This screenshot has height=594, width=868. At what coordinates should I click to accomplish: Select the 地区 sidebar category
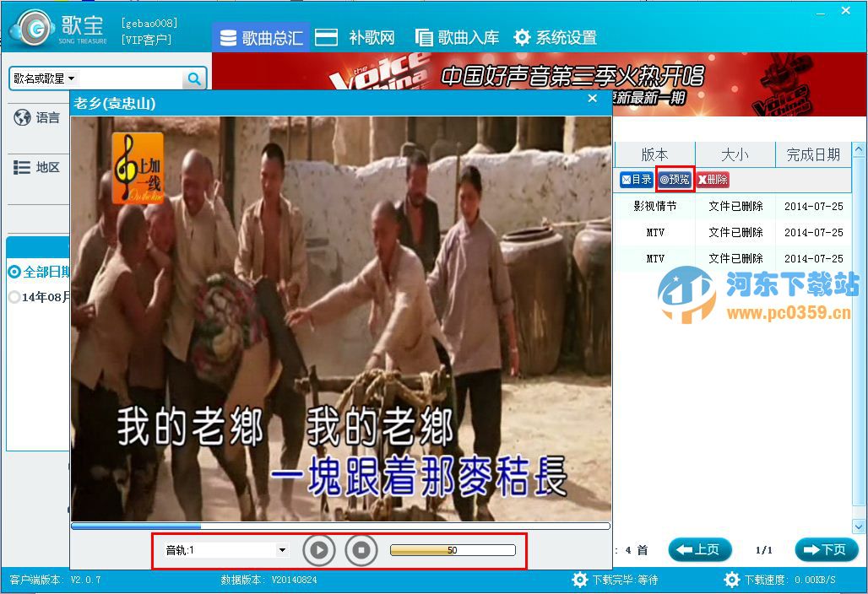tap(37, 167)
